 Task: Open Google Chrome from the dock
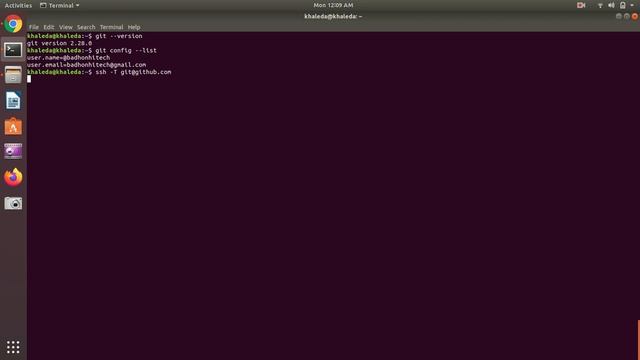pos(13,24)
